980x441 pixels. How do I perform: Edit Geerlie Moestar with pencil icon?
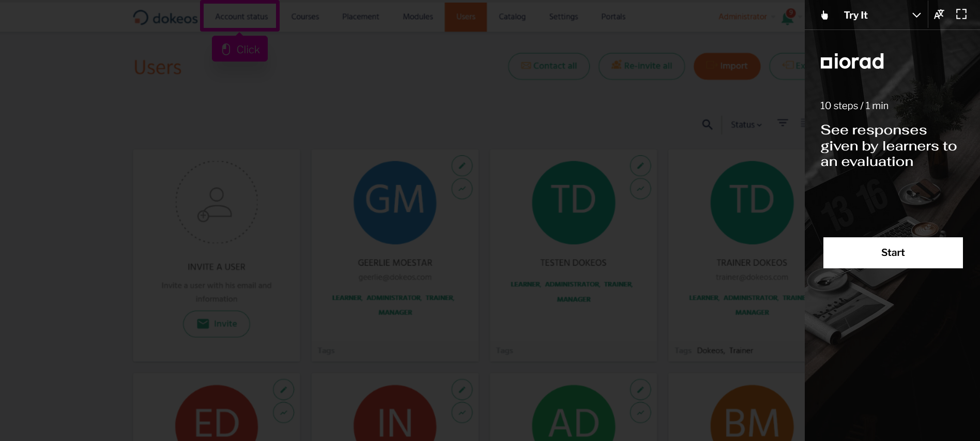[x=462, y=166]
